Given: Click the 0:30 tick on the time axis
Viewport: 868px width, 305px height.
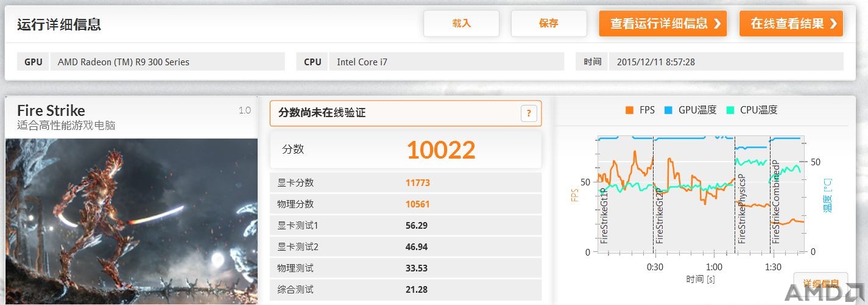Looking at the screenshot, I should click(655, 267).
